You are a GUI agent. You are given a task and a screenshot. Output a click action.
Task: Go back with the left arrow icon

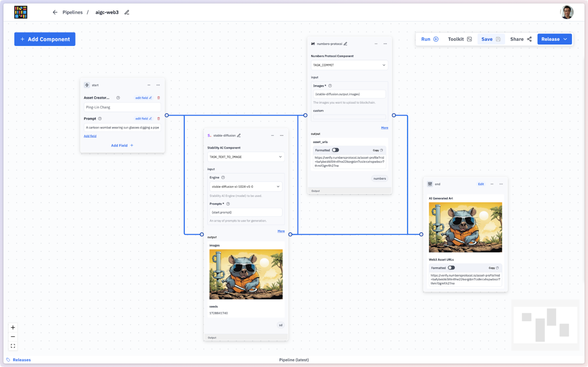click(55, 12)
